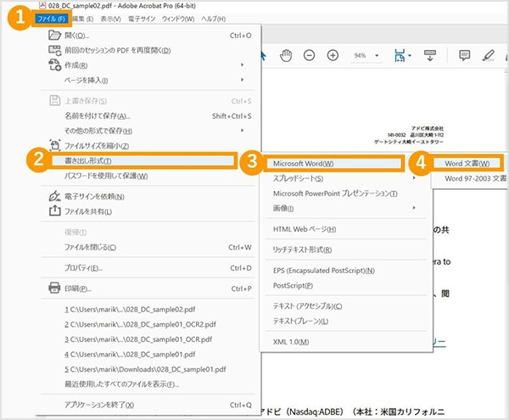Click the add comment speech bubble icon
This screenshot has height=420, width=509.
tap(465, 55)
